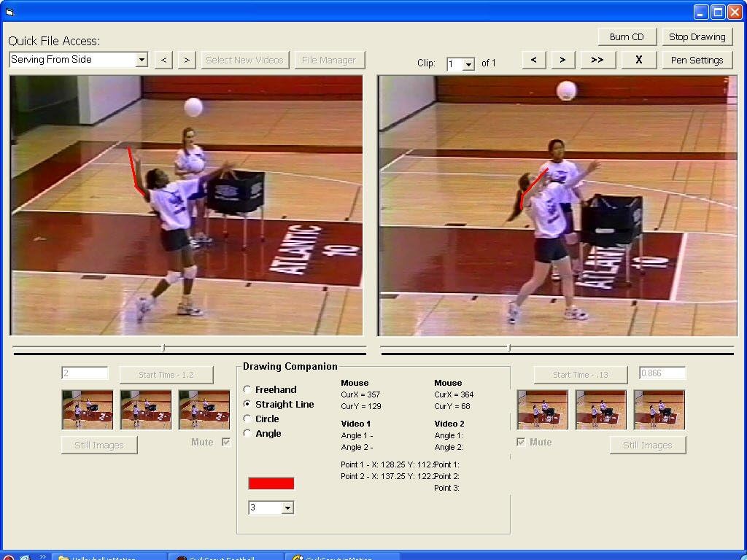This screenshot has height=560, width=747.
Task: Click the Burn CD button
Action: pos(627,36)
